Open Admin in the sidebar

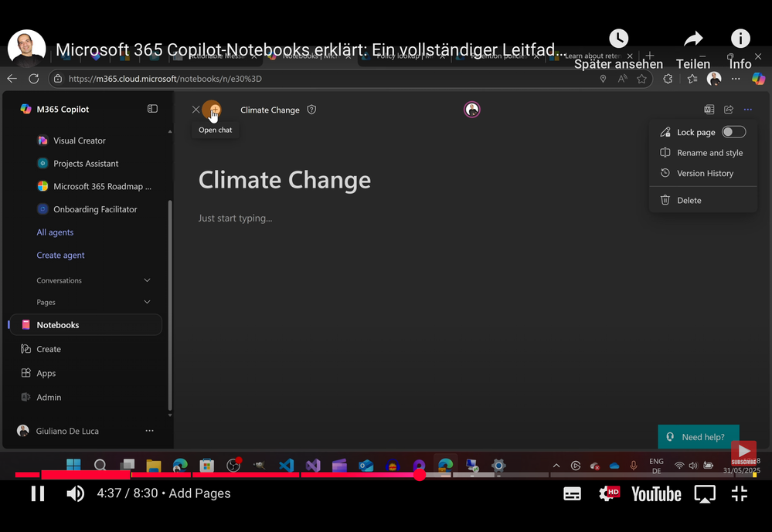(42, 397)
